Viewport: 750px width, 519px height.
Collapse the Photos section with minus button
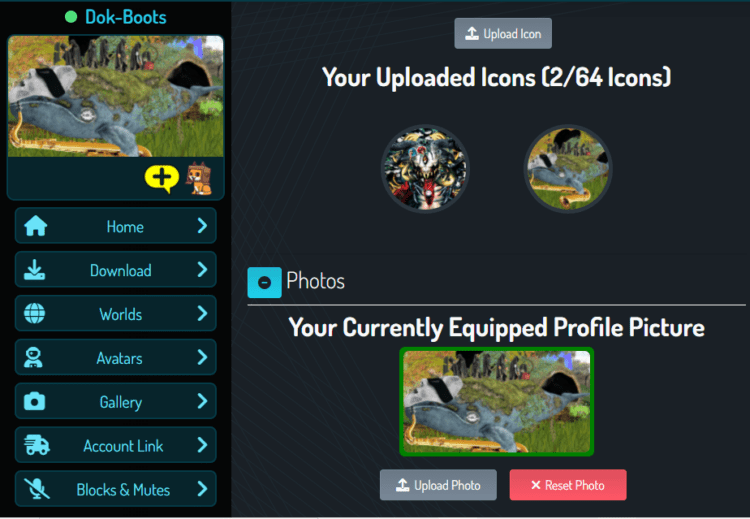click(x=264, y=283)
